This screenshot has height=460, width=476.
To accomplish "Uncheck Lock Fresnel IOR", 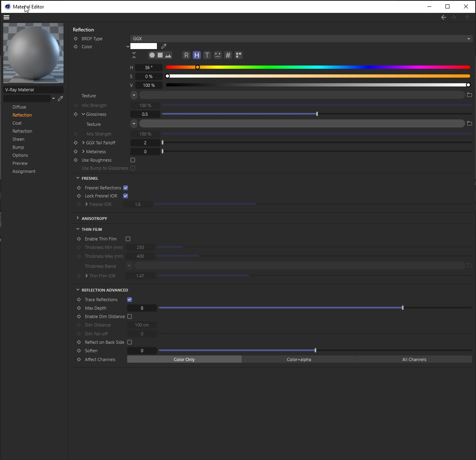I will [x=126, y=196].
